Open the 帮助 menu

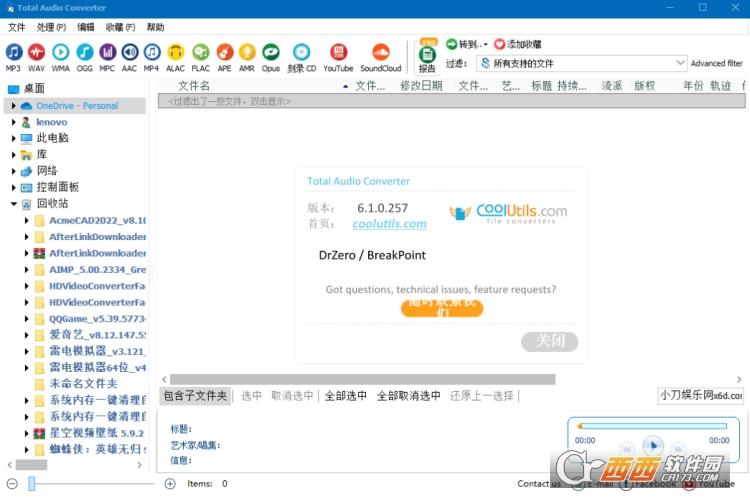(x=155, y=27)
